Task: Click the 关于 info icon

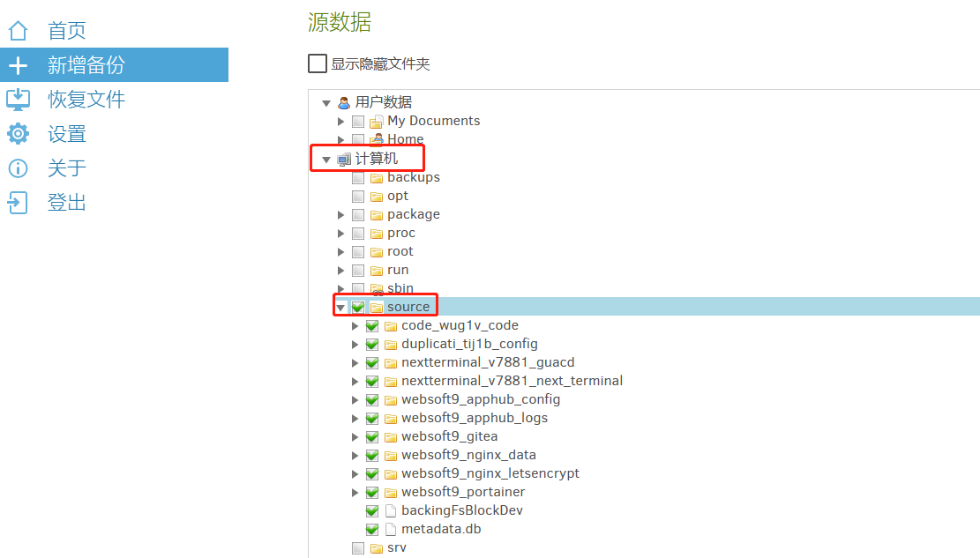Action: pyautogui.click(x=18, y=168)
